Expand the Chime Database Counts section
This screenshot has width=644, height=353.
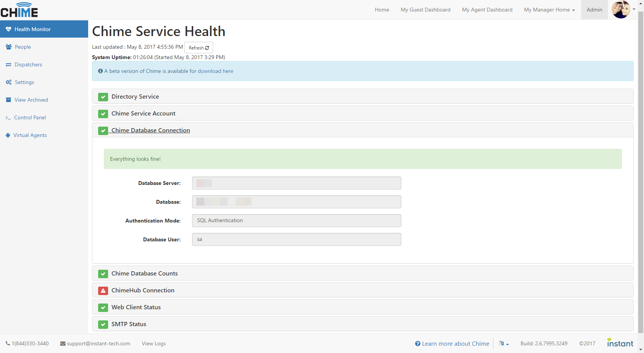pyautogui.click(x=363, y=273)
